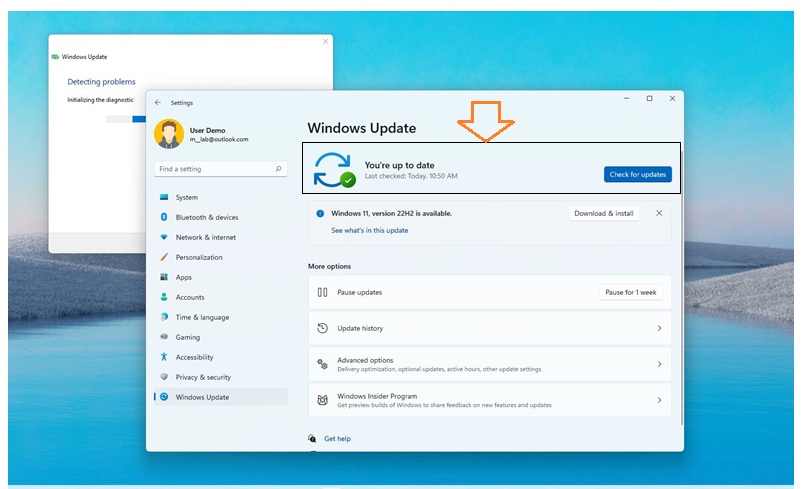This screenshot has width=804, height=489.
Task: Click the troubleshooter diagnostic progress bar
Action: 126,119
